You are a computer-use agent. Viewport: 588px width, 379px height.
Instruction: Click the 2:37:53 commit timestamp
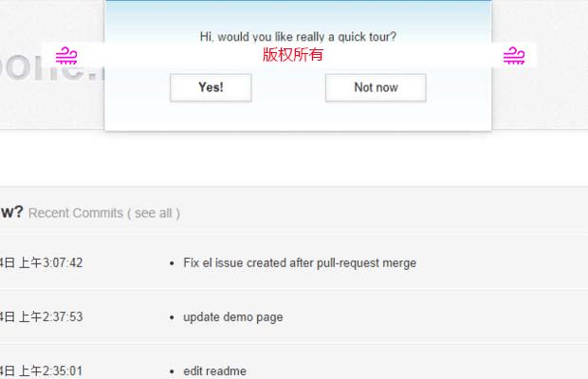click(x=42, y=317)
